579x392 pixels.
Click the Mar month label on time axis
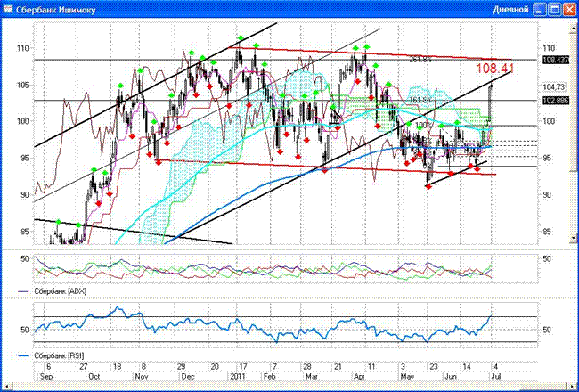tap(312, 376)
